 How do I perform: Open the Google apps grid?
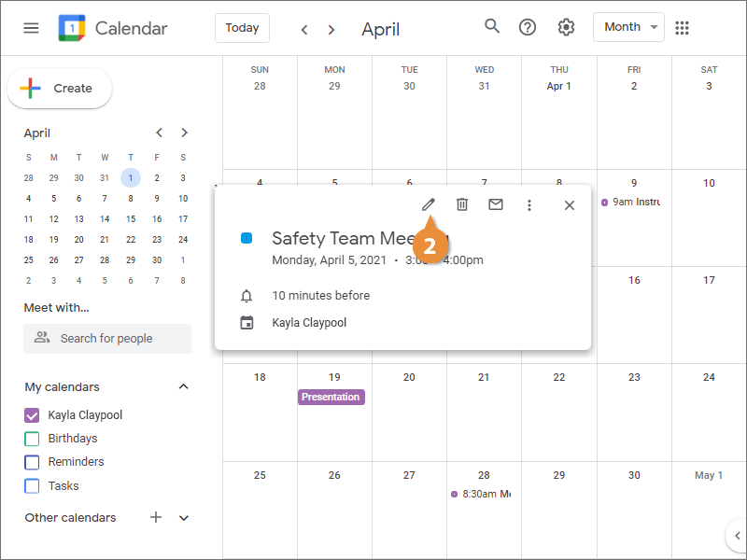coord(682,28)
